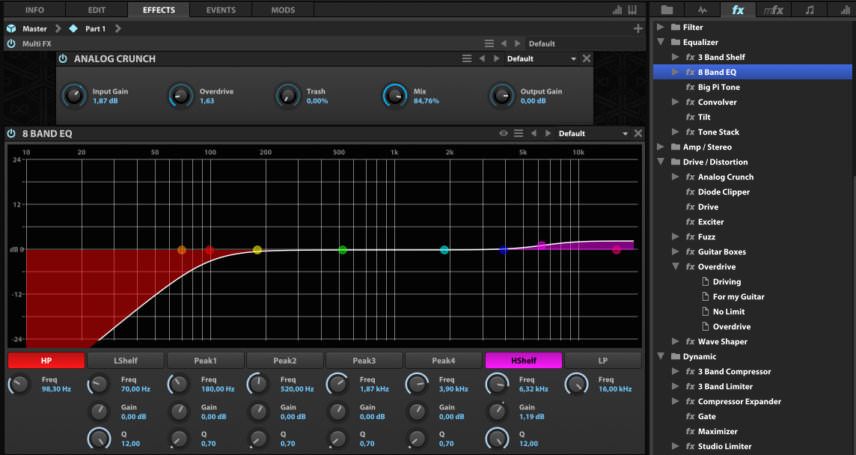
Task: Click the meter bars icon in top bar
Action: click(x=617, y=10)
